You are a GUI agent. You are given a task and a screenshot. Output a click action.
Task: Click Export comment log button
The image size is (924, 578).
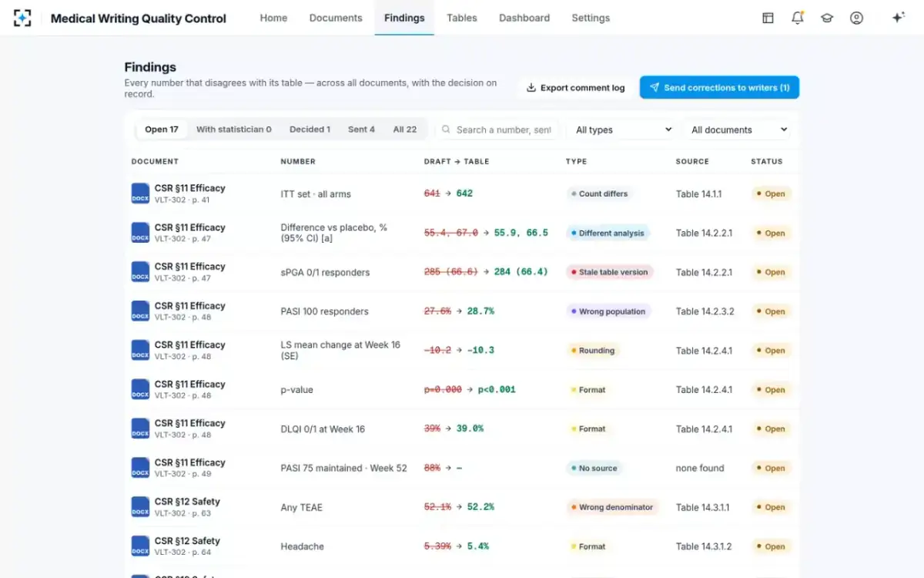pos(575,88)
